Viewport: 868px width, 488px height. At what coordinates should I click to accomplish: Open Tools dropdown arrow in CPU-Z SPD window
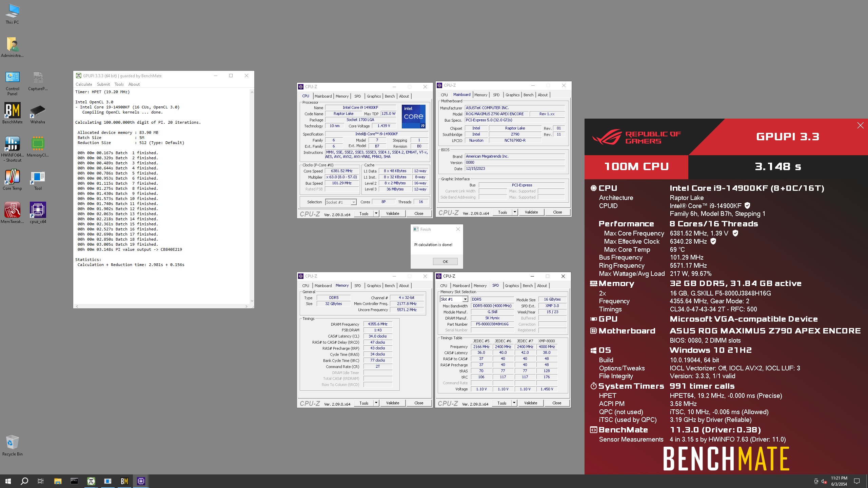pos(514,403)
